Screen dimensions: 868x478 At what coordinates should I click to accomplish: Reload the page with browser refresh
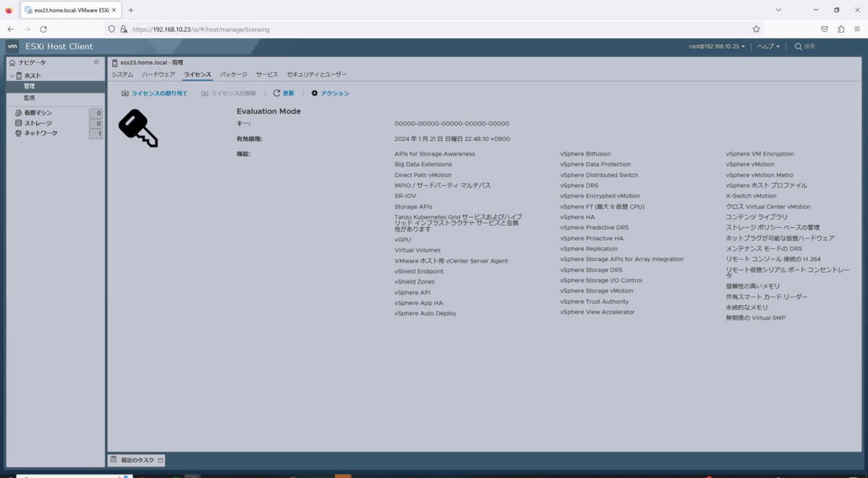coord(43,29)
